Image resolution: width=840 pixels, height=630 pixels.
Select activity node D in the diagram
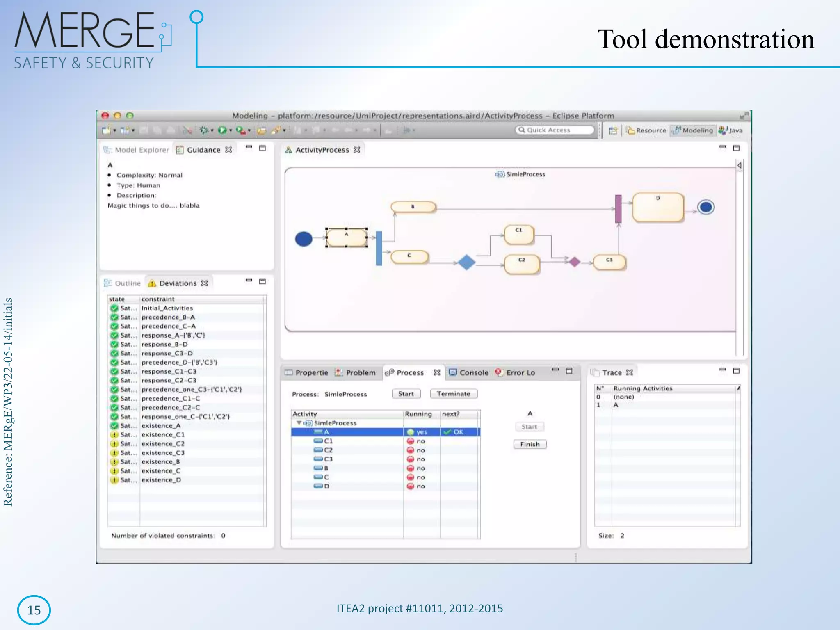coord(658,207)
